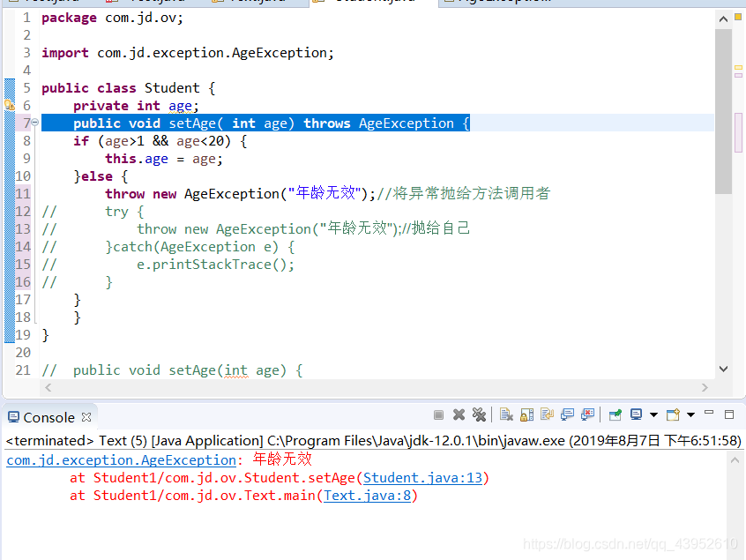Click the commented throw statement on line 13

303,229
